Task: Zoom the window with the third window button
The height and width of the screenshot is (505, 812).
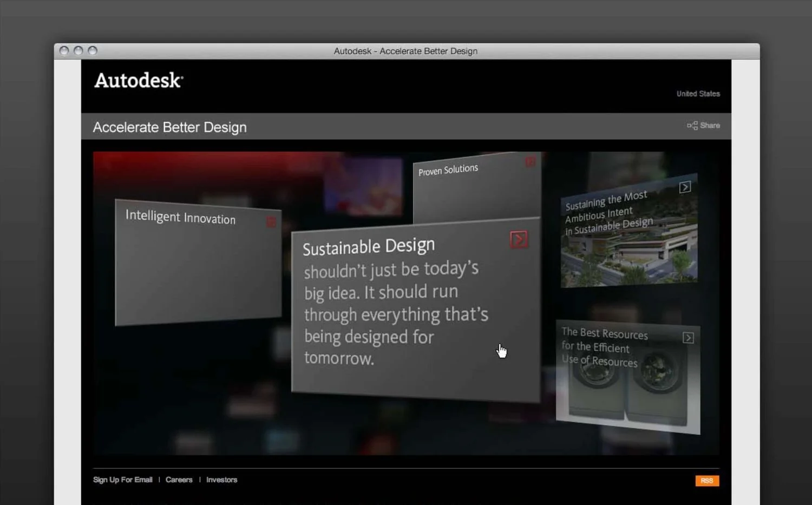Action: coord(93,51)
